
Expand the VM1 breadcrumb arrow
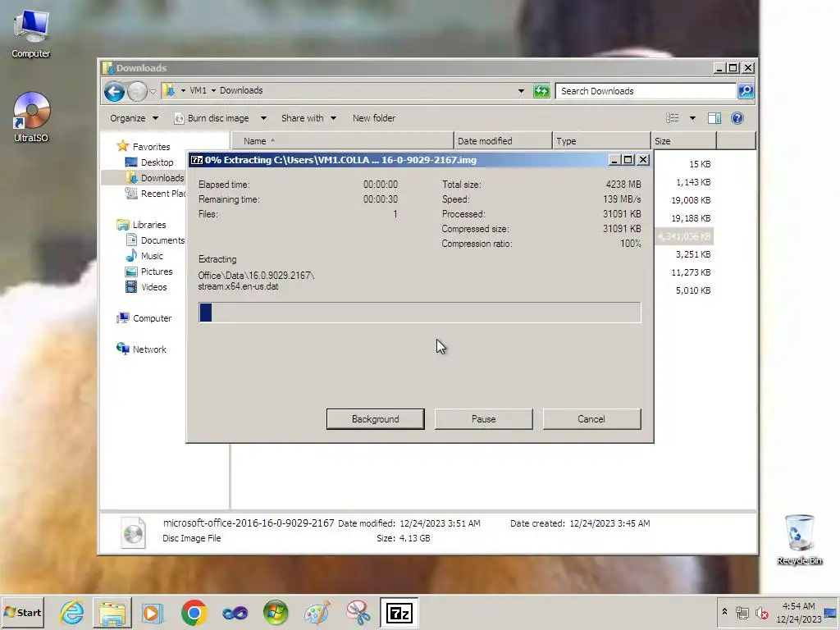click(213, 90)
